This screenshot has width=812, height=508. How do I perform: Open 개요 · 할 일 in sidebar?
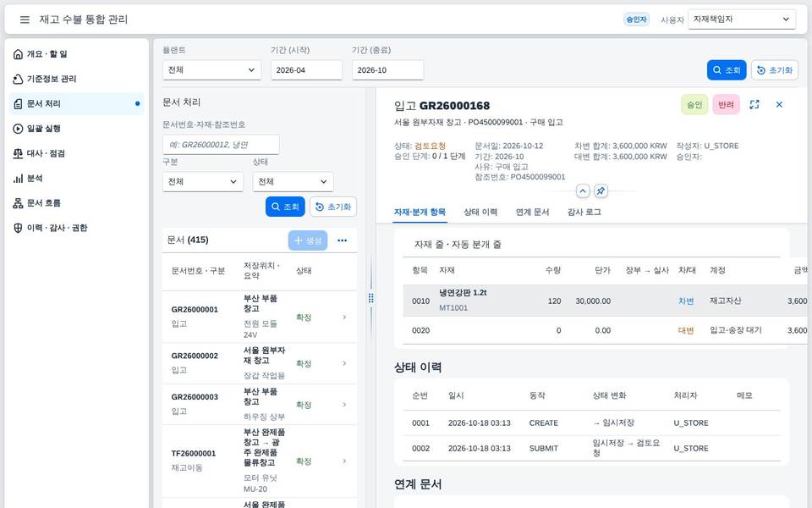coord(76,54)
